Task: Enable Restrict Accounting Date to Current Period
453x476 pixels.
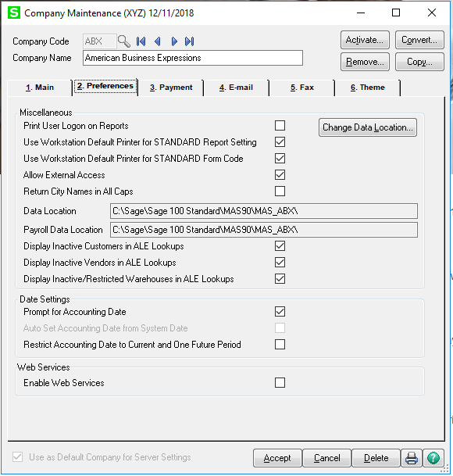Action: [280, 344]
